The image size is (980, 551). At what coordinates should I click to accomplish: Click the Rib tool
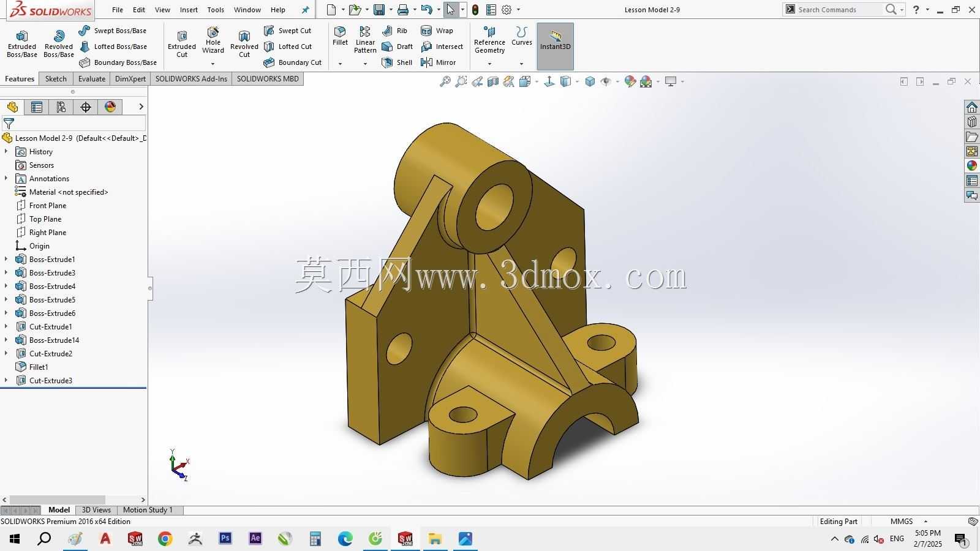[x=394, y=31]
